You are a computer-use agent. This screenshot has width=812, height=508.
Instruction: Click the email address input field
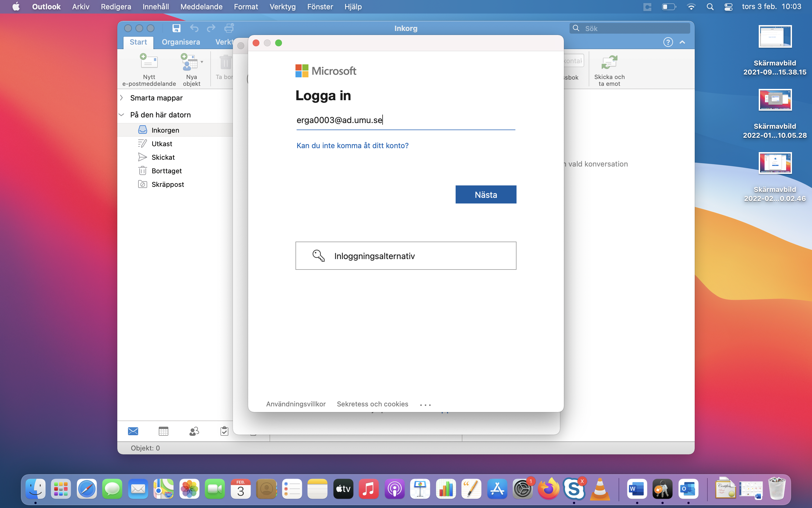(406, 120)
